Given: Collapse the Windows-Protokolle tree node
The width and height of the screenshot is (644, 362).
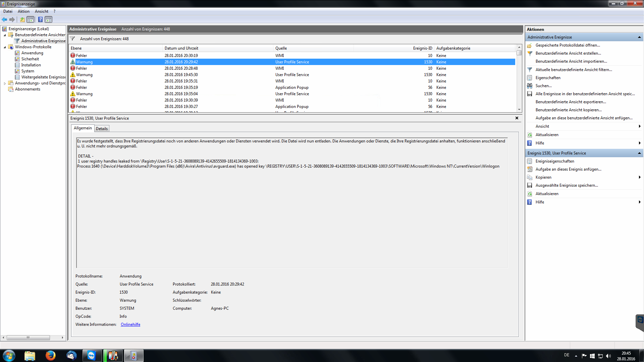Looking at the screenshot, I should click(5, 47).
